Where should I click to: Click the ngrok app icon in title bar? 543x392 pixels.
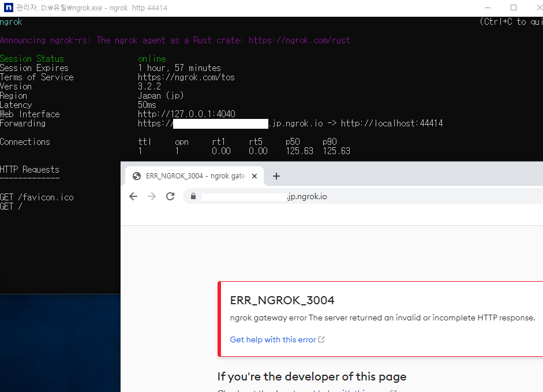tap(8, 8)
